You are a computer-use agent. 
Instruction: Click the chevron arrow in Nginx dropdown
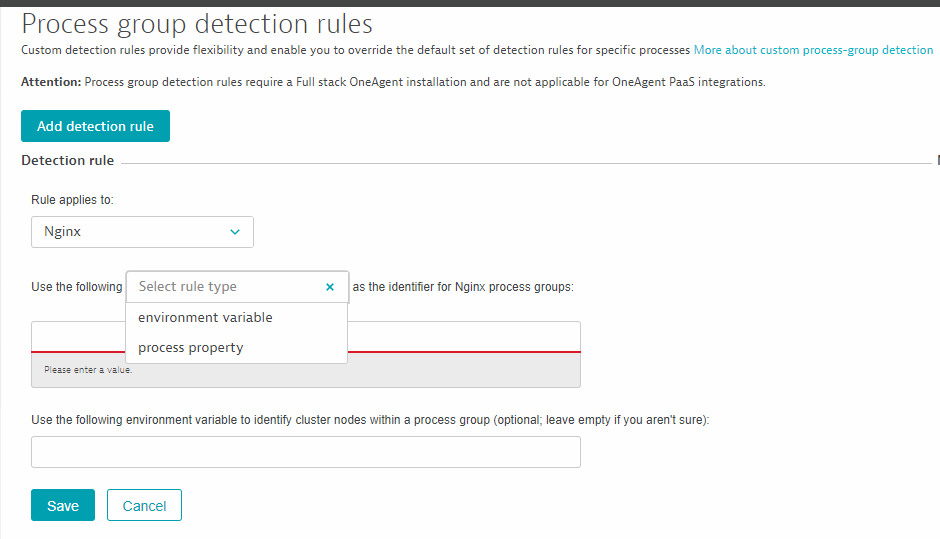(x=235, y=232)
